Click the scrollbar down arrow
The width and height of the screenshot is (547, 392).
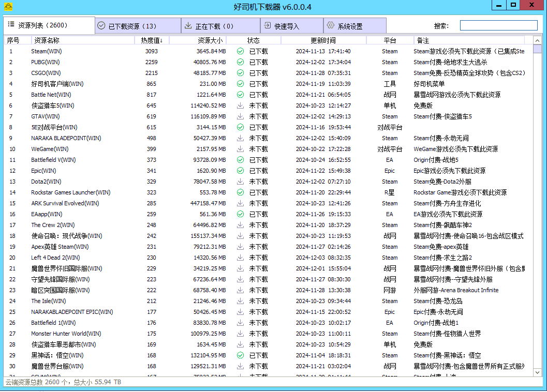[x=537, y=372]
